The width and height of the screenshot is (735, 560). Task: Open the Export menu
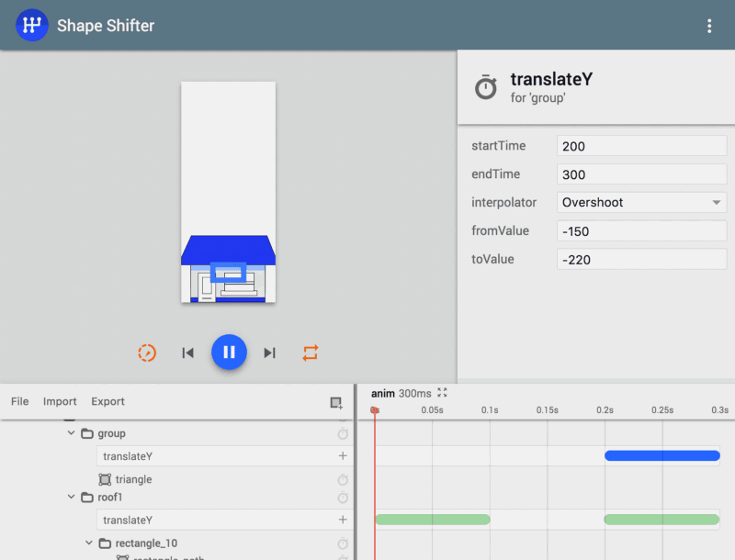click(x=107, y=401)
